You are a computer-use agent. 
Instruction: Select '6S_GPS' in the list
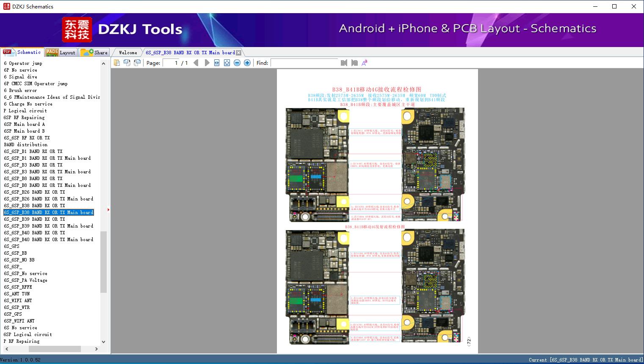(x=12, y=246)
